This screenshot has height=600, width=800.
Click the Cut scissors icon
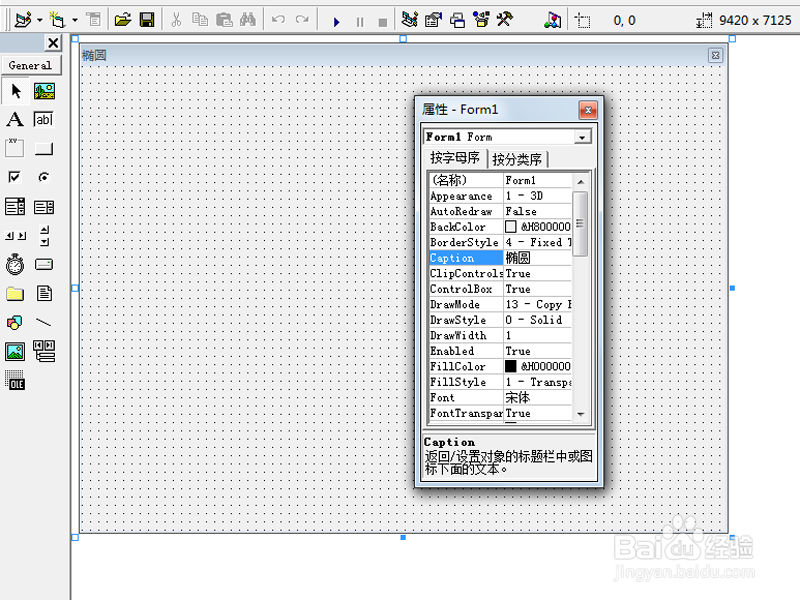[176, 20]
